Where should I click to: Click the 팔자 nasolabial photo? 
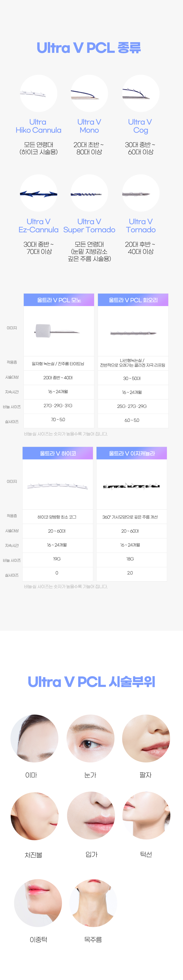click(146, 738)
